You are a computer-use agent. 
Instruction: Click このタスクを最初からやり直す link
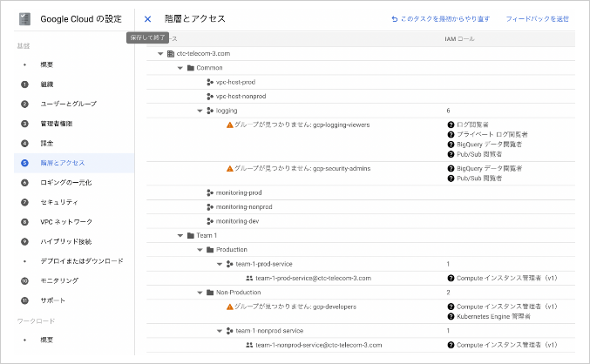(441, 19)
